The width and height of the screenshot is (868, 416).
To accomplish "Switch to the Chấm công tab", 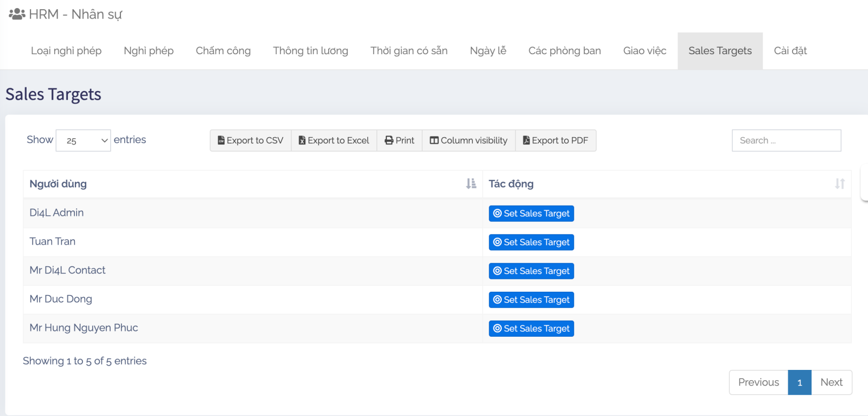I will click(223, 51).
